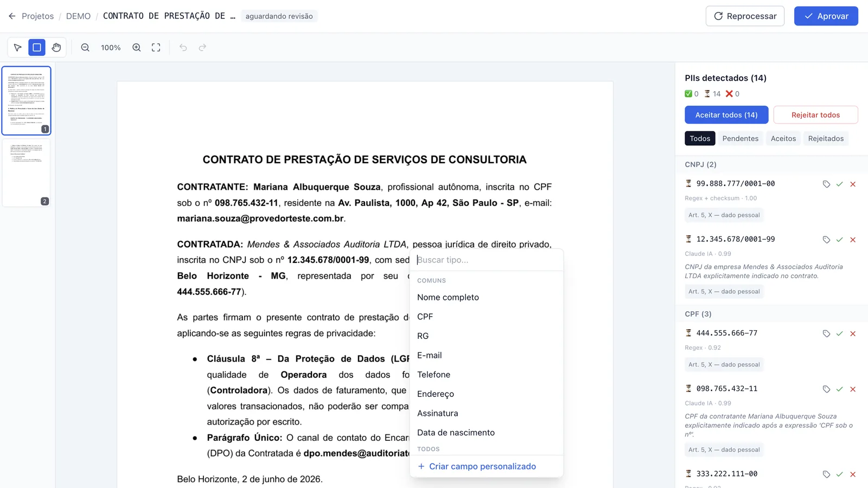Reject CPF 333.222.111-00 with X
Screen dimensions: 868x488
[x=853, y=474]
